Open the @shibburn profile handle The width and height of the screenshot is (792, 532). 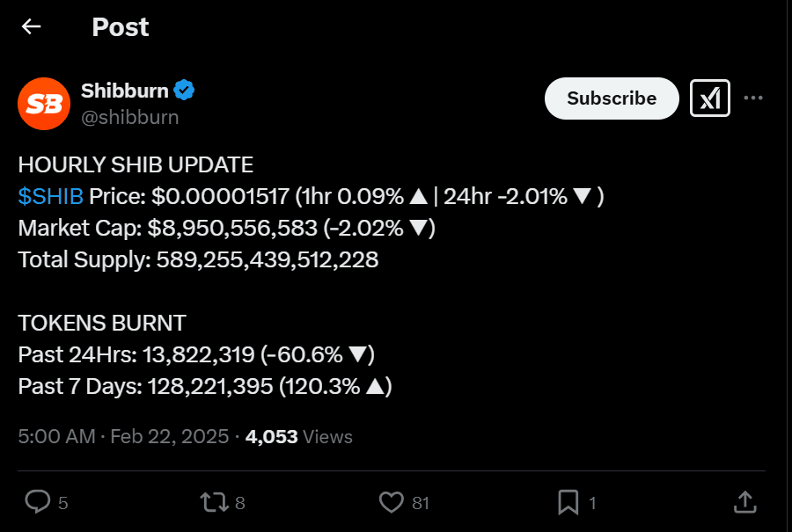(x=132, y=116)
